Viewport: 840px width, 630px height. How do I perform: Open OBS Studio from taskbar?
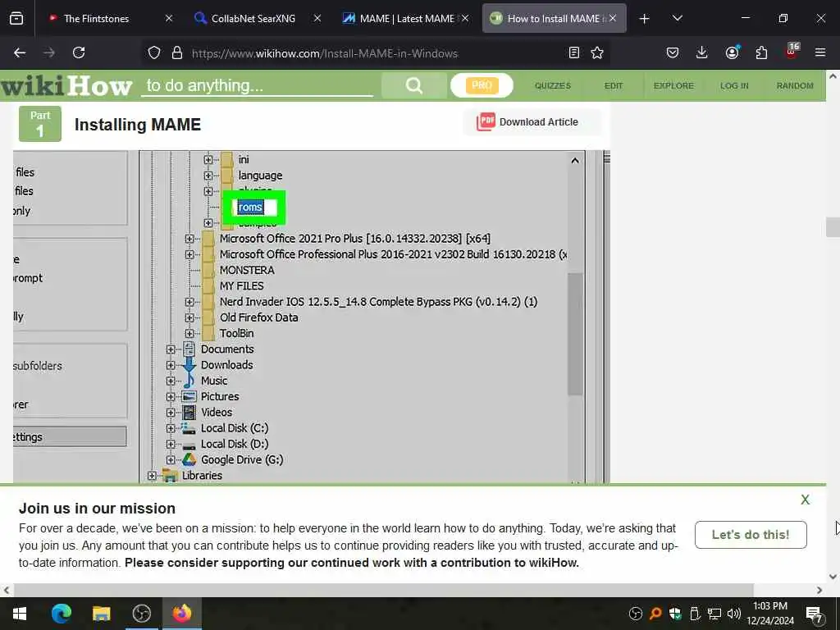pyautogui.click(x=141, y=614)
